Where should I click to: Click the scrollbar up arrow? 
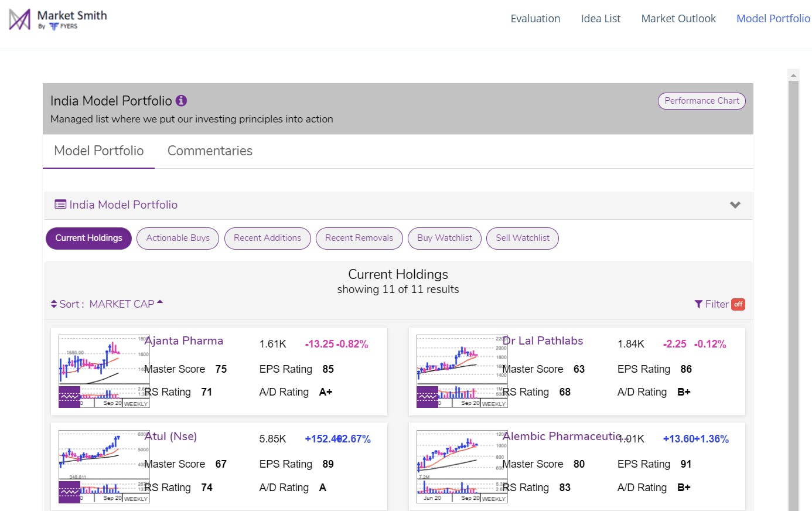794,75
